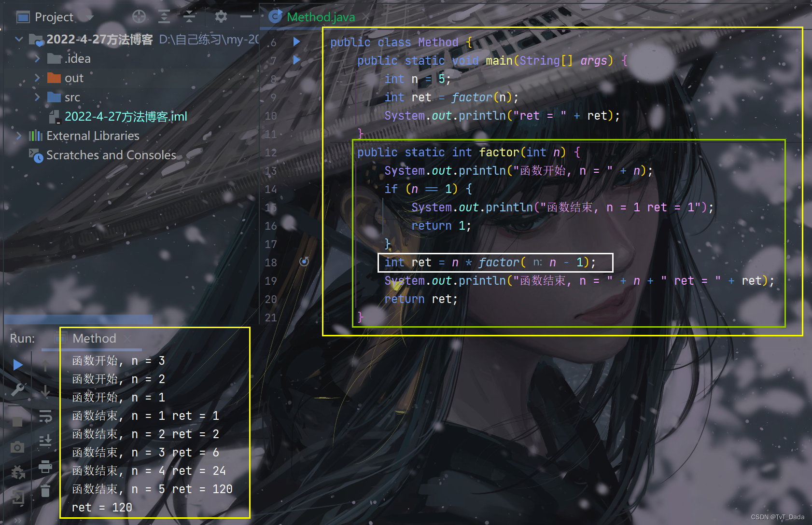Click line number 18 in the gutter
The height and width of the screenshot is (525, 812).
pyautogui.click(x=271, y=262)
